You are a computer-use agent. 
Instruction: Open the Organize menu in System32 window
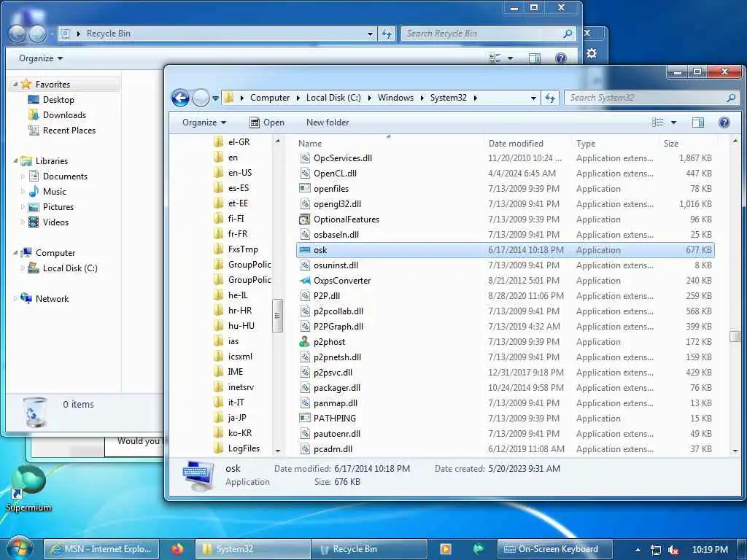click(204, 122)
